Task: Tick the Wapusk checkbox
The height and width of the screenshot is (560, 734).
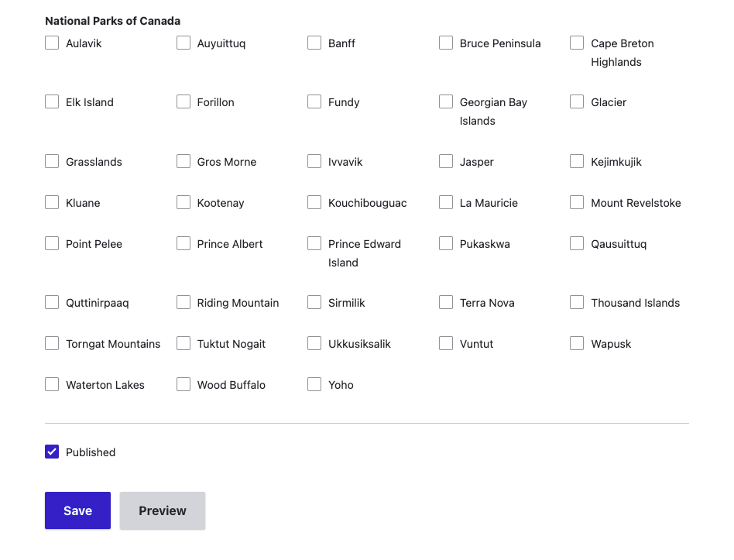Action: pos(577,344)
